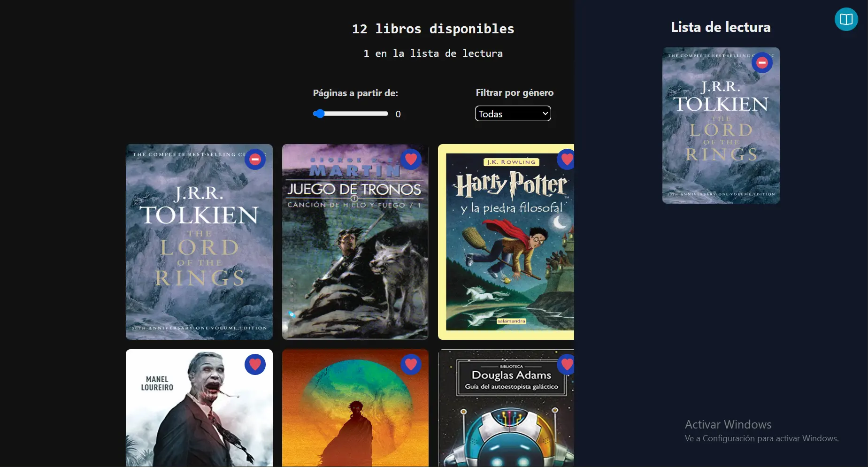Heart the Manel Loureiro zombie book
The width and height of the screenshot is (868, 467).
255,364
